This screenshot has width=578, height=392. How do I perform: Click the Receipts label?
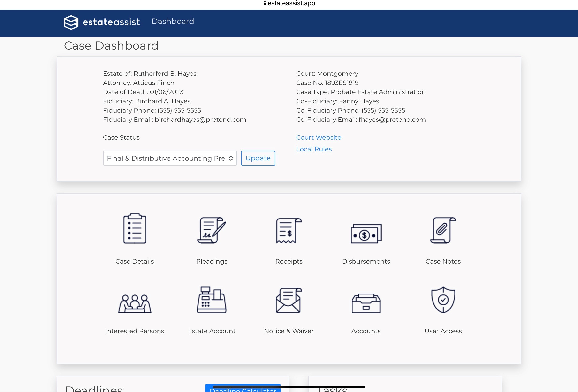(x=289, y=261)
